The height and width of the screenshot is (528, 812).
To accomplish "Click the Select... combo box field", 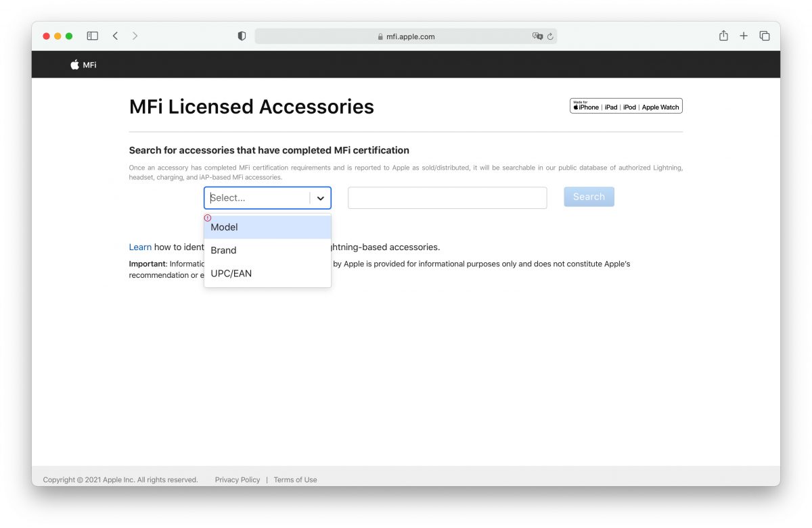I will [x=267, y=198].
